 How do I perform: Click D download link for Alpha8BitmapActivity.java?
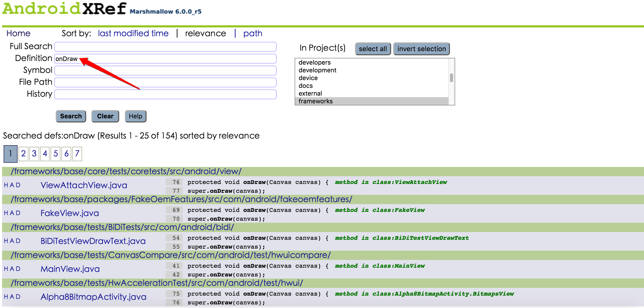18,297
